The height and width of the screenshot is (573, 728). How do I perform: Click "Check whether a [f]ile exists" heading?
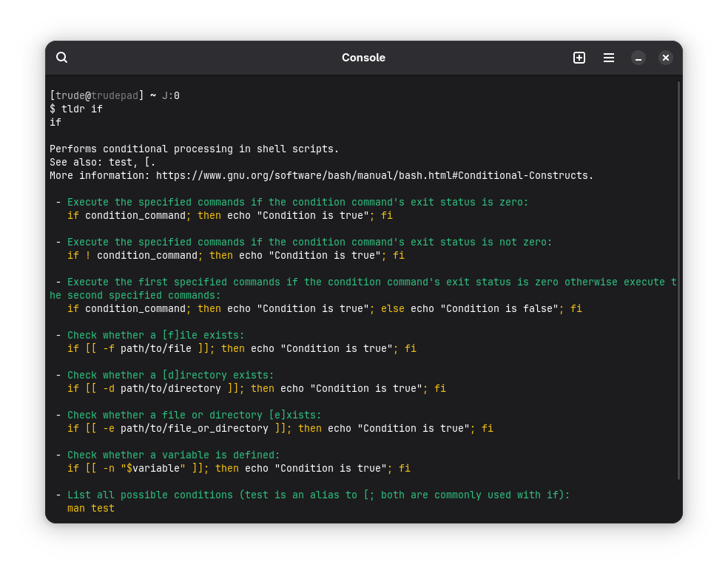pyautogui.click(x=155, y=336)
